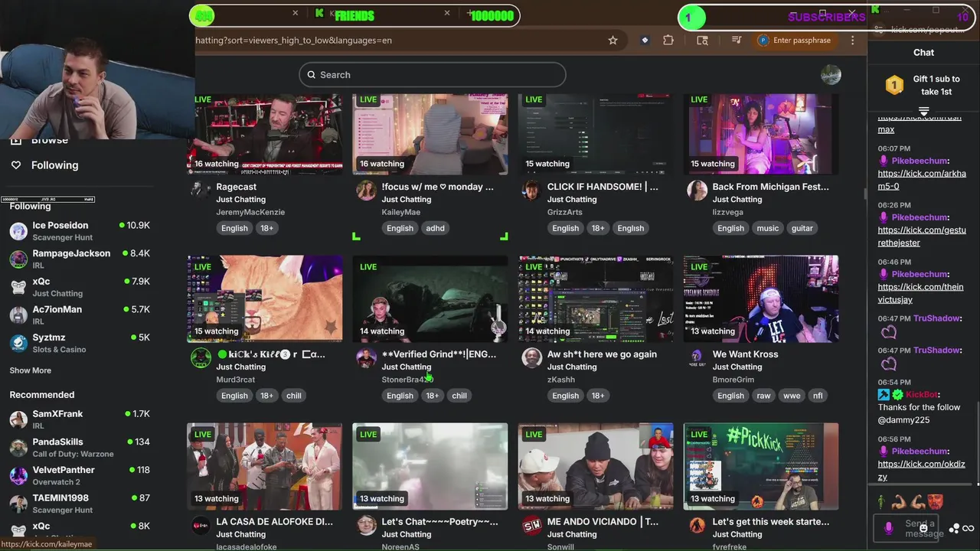The height and width of the screenshot is (551, 980).
Task: Click the KaileyMae channel name
Action: click(x=401, y=212)
